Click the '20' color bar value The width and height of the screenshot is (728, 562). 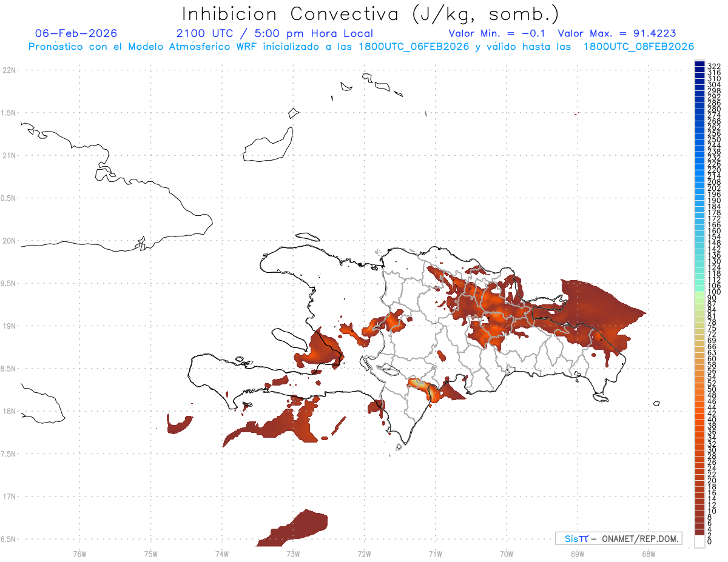(x=712, y=480)
